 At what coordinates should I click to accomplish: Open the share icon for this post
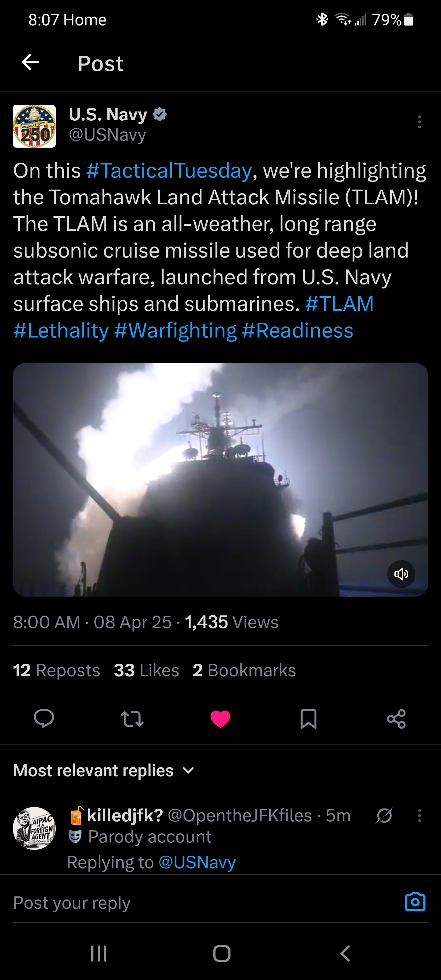click(x=396, y=719)
